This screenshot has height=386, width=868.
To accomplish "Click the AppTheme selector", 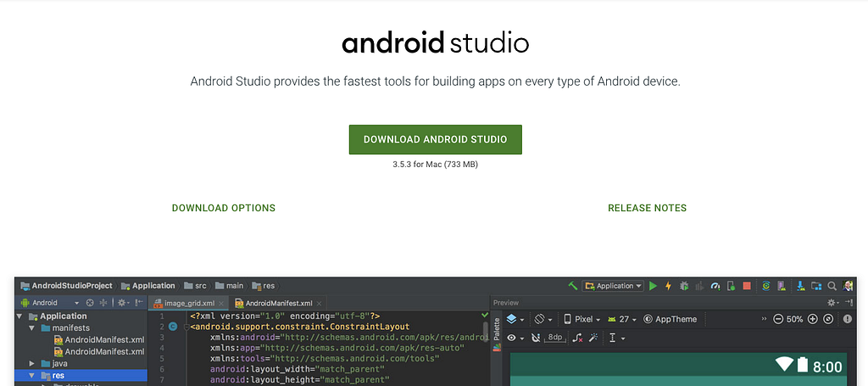I will [x=670, y=319].
